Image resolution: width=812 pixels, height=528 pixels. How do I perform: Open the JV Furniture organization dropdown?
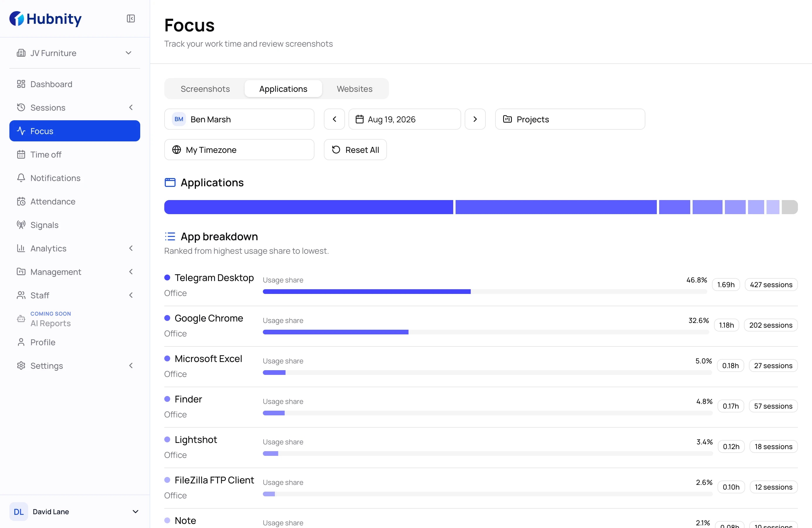click(75, 53)
